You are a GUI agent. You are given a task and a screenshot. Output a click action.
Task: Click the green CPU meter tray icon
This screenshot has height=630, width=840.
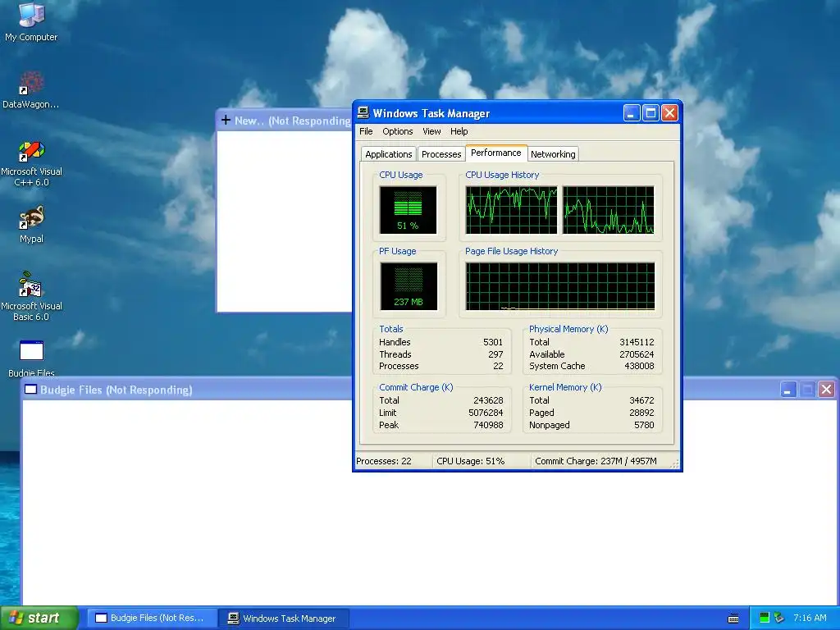(x=765, y=618)
